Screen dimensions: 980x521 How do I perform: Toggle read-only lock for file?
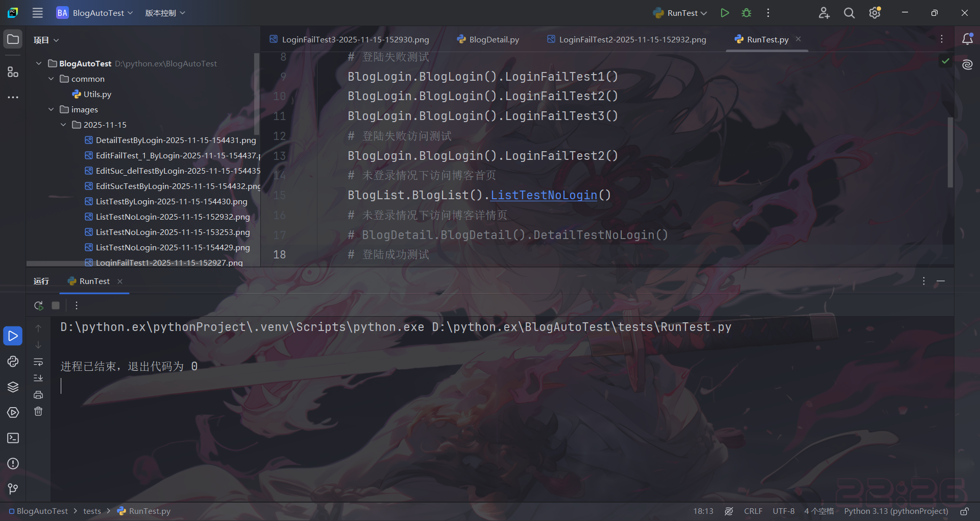964,511
